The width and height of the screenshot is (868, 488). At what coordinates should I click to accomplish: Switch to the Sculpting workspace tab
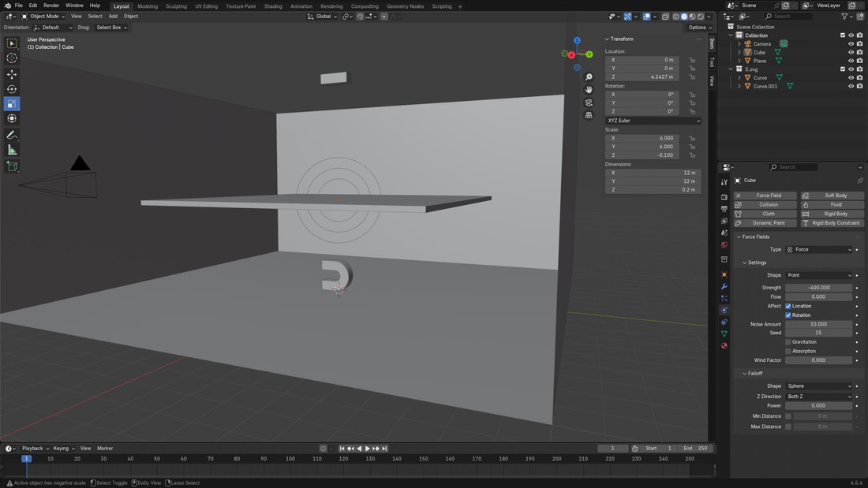click(176, 6)
